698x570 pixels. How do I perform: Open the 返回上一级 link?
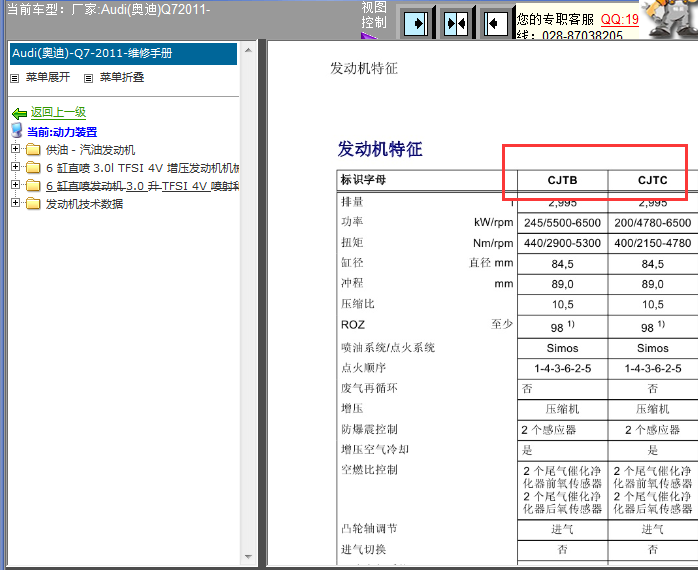click(58, 113)
